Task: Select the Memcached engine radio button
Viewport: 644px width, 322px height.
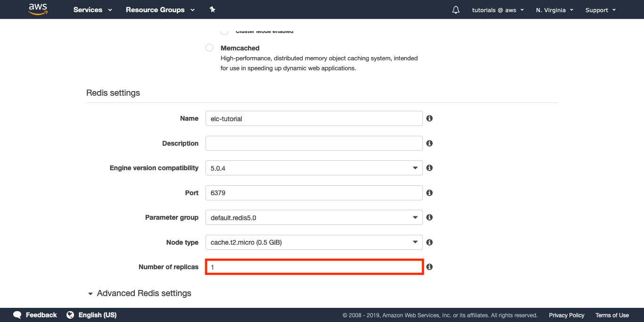Action: pos(209,48)
